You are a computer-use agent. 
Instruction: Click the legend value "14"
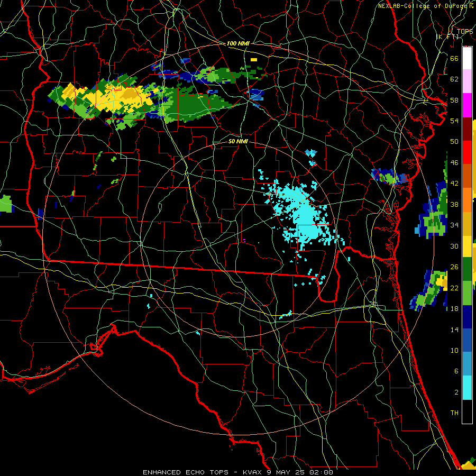point(454,329)
